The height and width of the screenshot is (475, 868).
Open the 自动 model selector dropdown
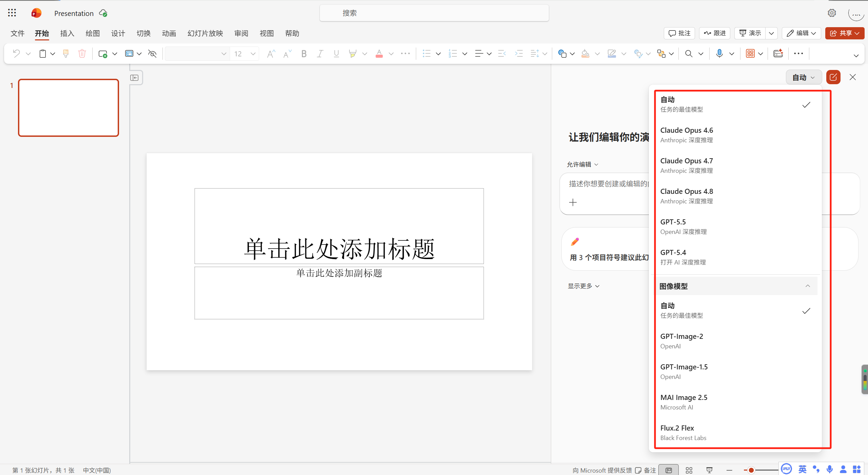[x=804, y=77]
